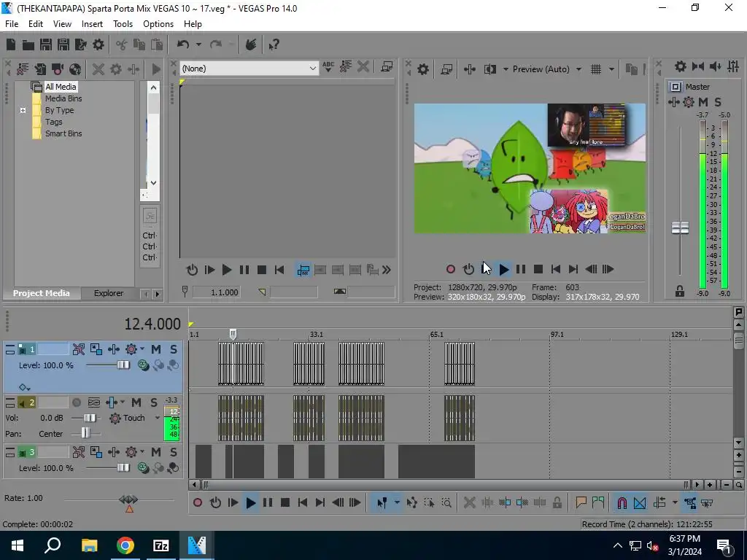The height and width of the screenshot is (560, 747).
Task: Toggle Master fader lock padlock
Action: (680, 291)
